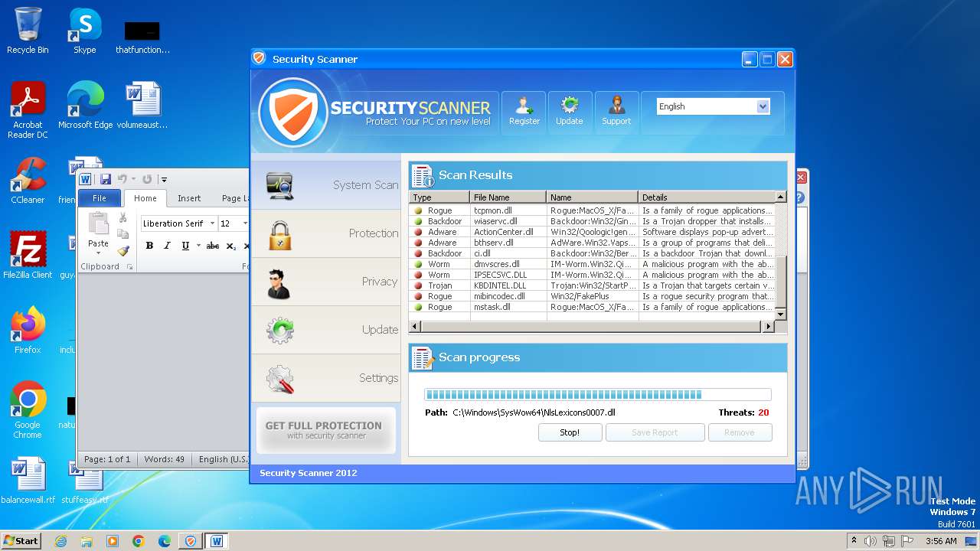980x551 pixels.
Task: Toggle Strikethrough formatting in Word
Action: pos(213,246)
